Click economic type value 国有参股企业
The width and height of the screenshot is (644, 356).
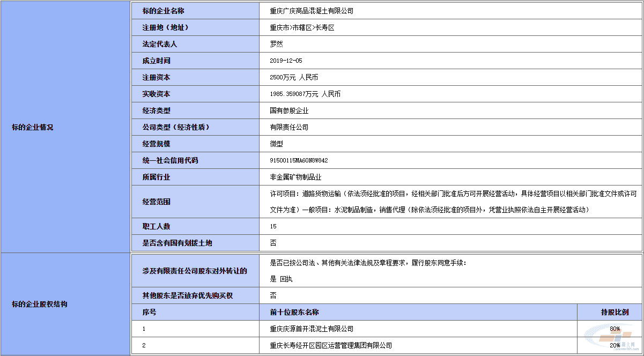(x=289, y=110)
